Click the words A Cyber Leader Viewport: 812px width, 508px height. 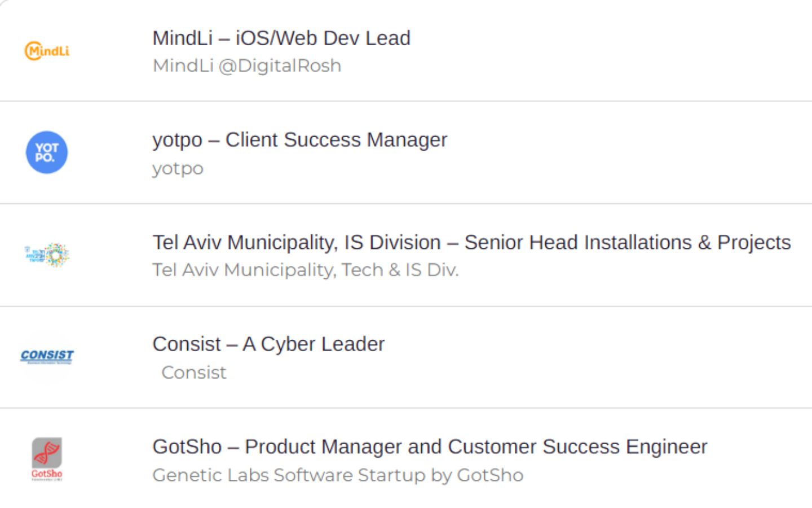click(x=314, y=344)
